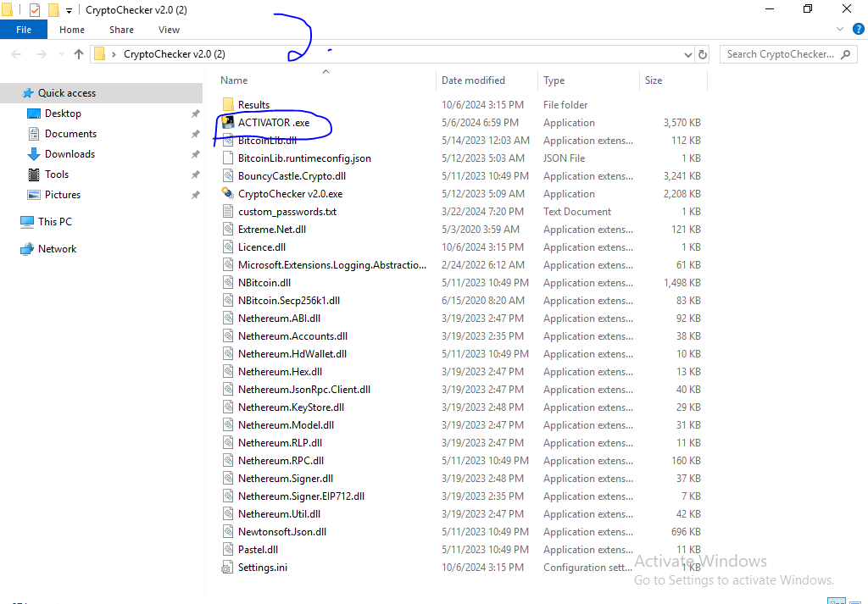Refresh the folder using the refresh icon
The width and height of the screenshot is (868, 604).
pos(703,54)
